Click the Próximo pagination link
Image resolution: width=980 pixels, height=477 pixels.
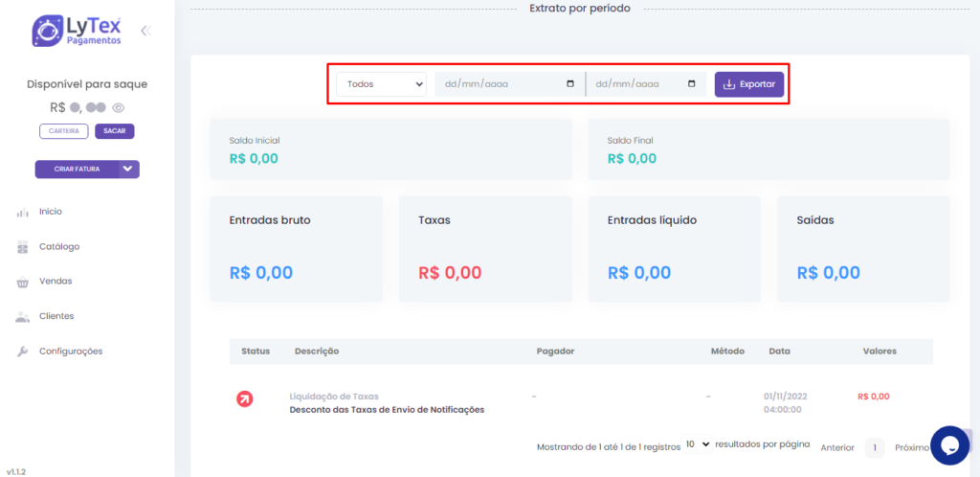click(912, 447)
